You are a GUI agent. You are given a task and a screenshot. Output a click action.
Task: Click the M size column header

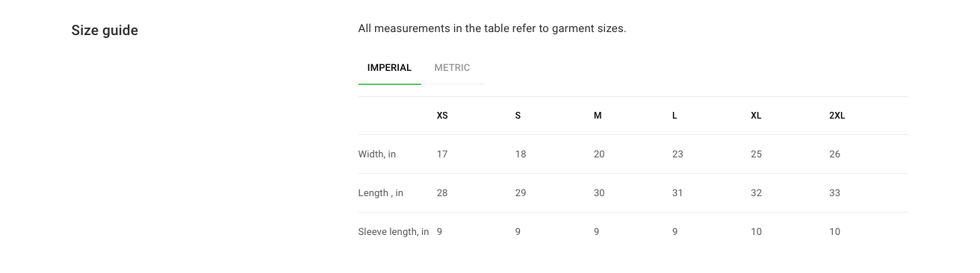(x=598, y=116)
